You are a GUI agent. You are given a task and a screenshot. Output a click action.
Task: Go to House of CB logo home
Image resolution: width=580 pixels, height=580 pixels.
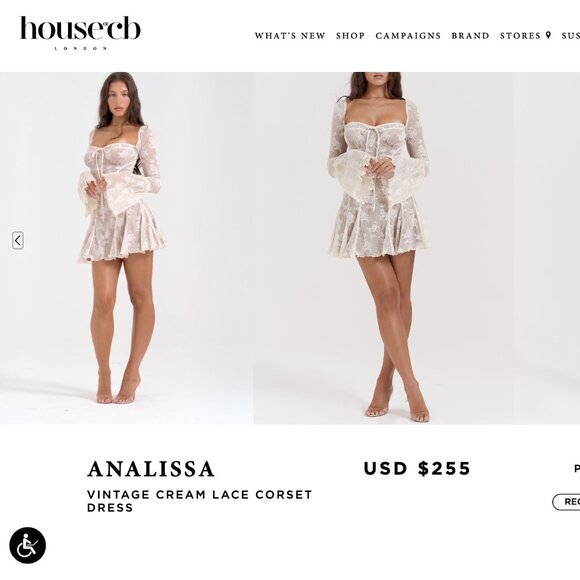pyautogui.click(x=80, y=33)
